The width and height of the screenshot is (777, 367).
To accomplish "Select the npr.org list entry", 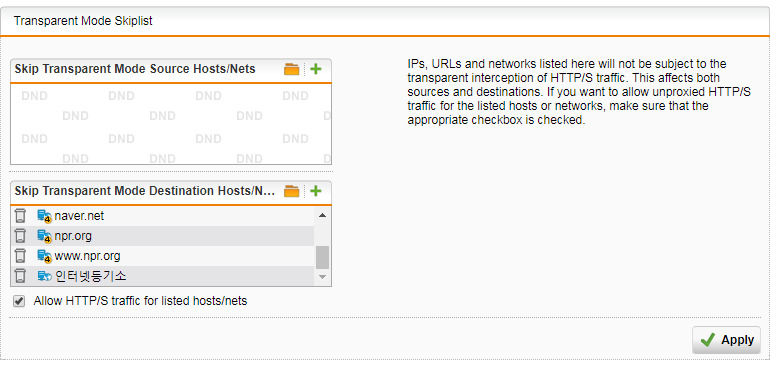I will [163, 236].
